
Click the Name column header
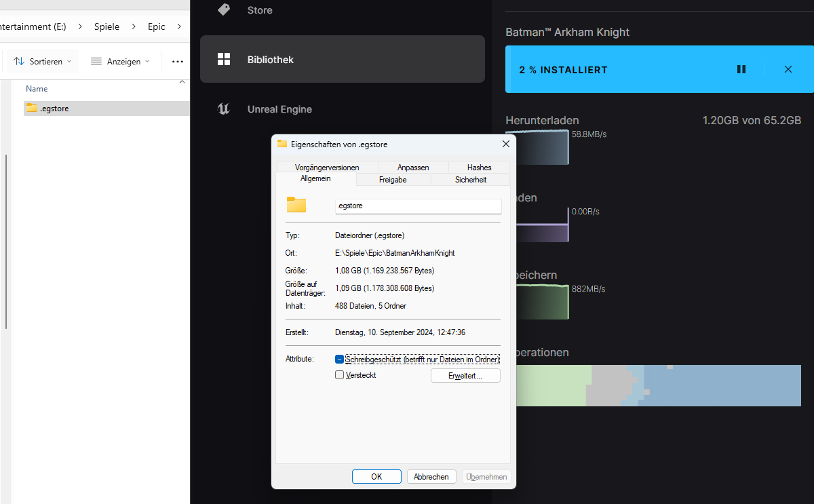click(x=37, y=89)
